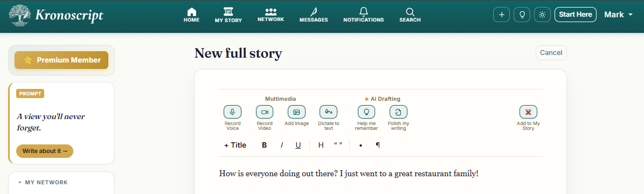This screenshot has width=644, height=194.
Task: Click the plus icon in header
Action: coord(501,15)
